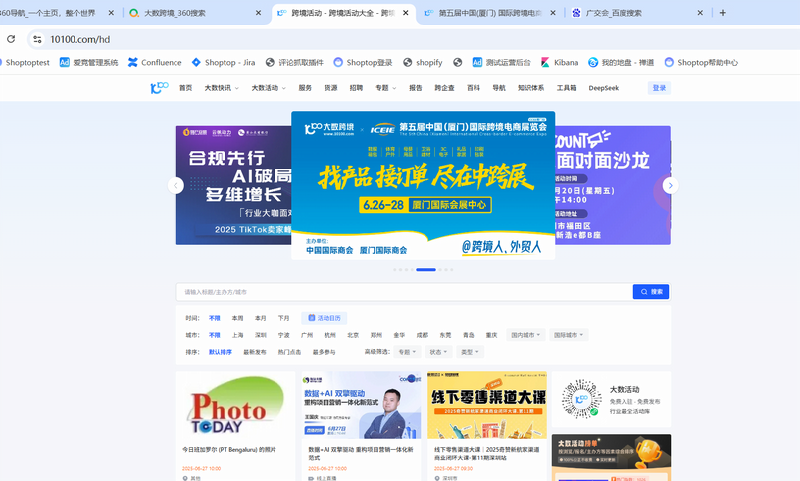Sort by 热门点击
The width and height of the screenshot is (800, 481).
tap(289, 352)
